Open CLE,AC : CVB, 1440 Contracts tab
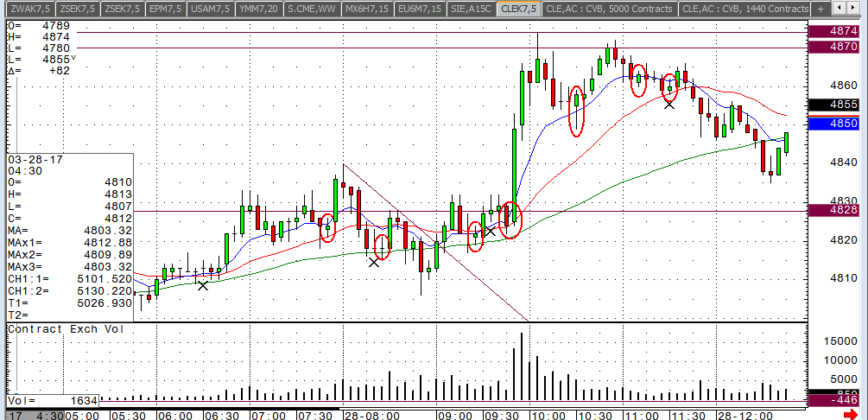868x420 pixels. (x=745, y=9)
